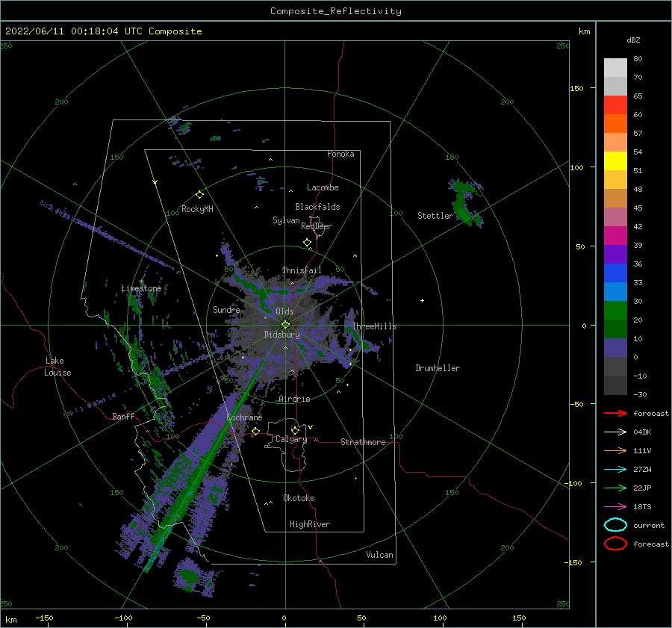The height and width of the screenshot is (628, 672).
Task: Click the Innisfail city label
Action: (x=302, y=270)
